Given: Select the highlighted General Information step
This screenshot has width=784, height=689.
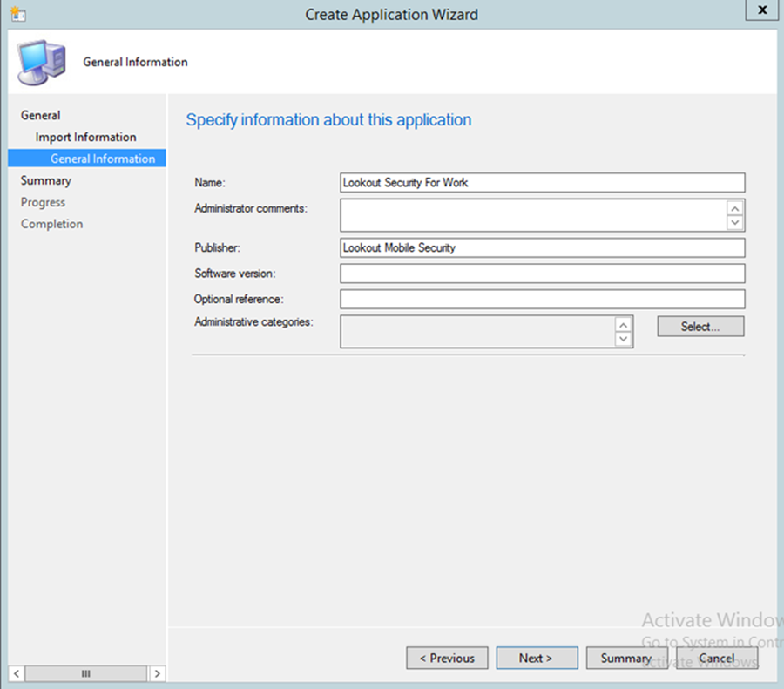Looking at the screenshot, I should click(87, 159).
